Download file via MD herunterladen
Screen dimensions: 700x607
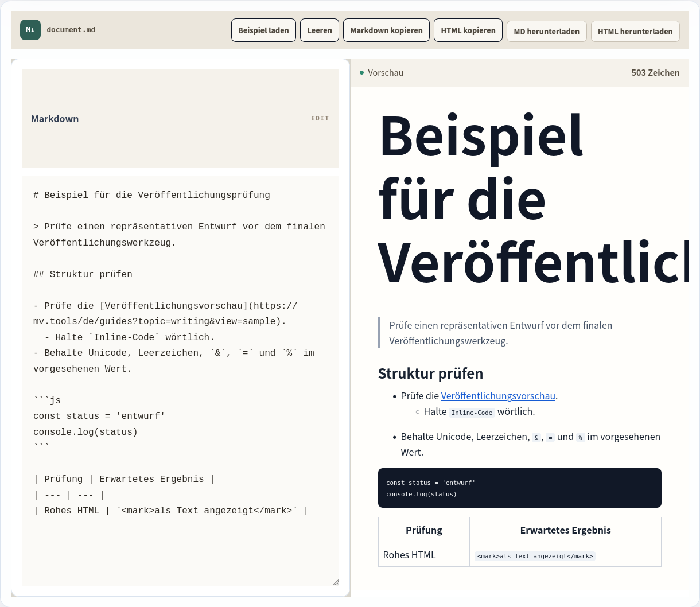pos(547,32)
